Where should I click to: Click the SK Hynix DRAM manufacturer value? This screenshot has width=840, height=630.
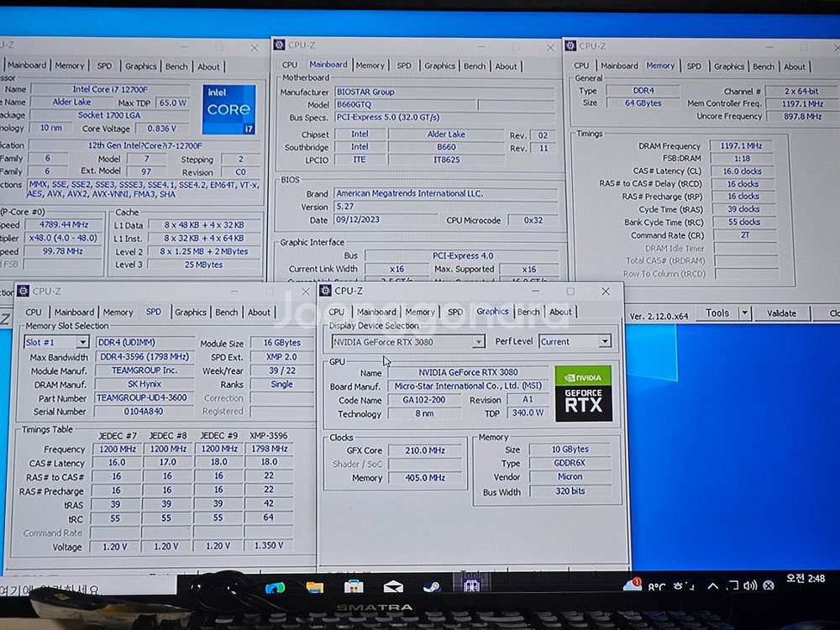click(x=144, y=384)
